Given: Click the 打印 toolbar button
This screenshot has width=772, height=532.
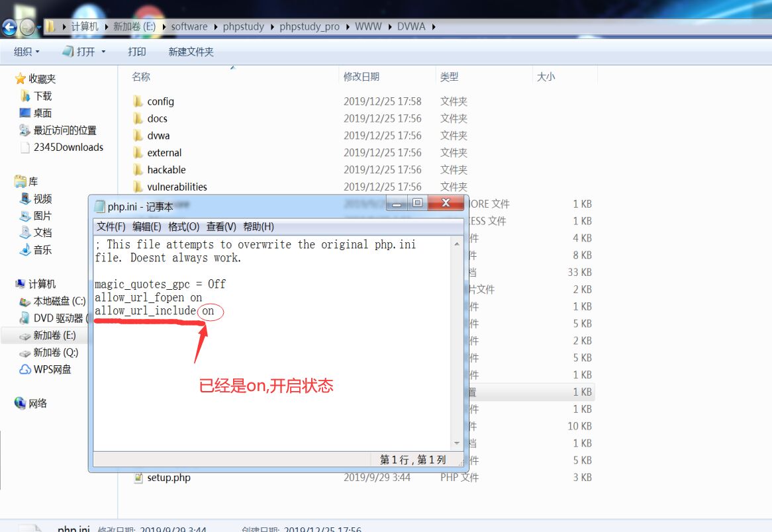Looking at the screenshot, I should [x=137, y=52].
